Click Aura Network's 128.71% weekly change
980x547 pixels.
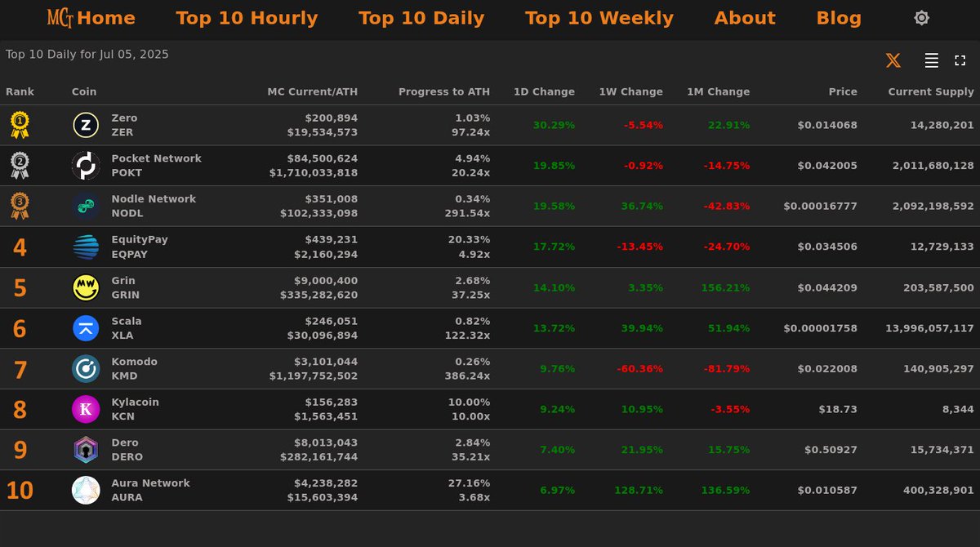639,490
